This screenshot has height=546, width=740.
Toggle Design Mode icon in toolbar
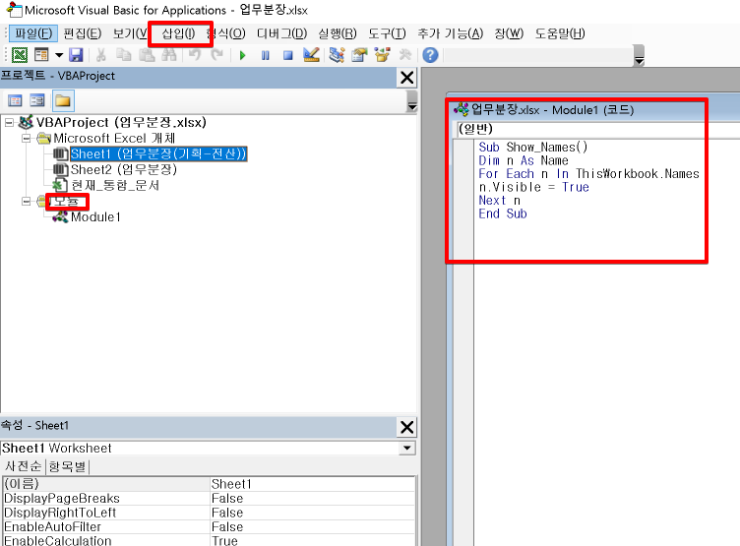[x=311, y=55]
